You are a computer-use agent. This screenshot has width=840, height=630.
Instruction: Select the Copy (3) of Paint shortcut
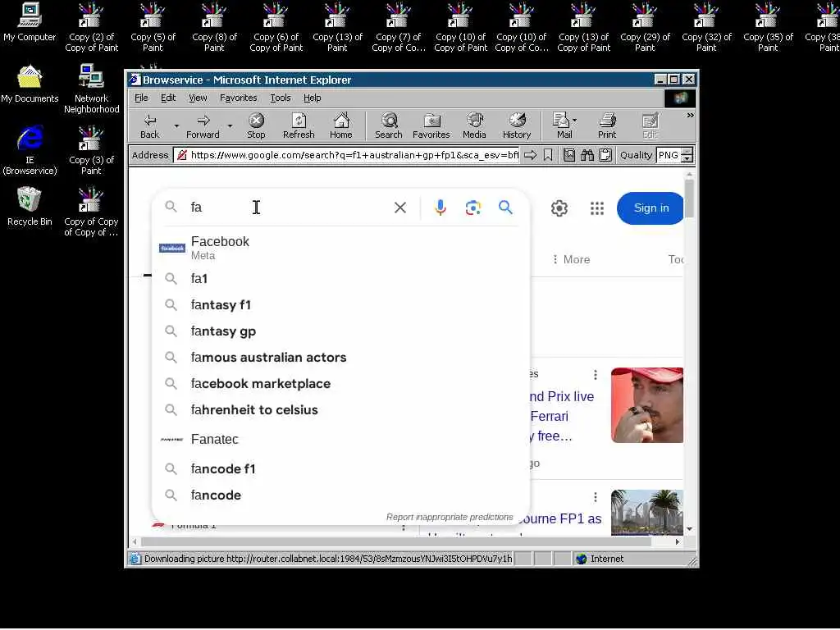coord(91,151)
